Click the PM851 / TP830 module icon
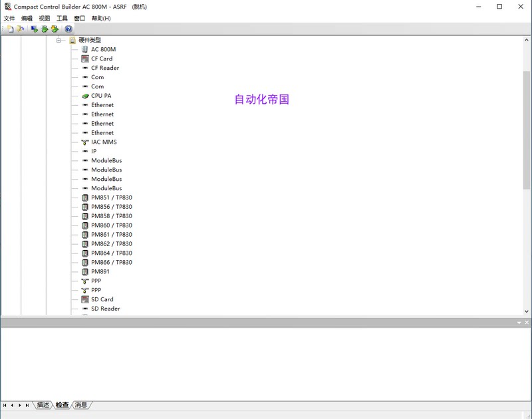This screenshot has width=532, height=419. pyautogui.click(x=85, y=198)
